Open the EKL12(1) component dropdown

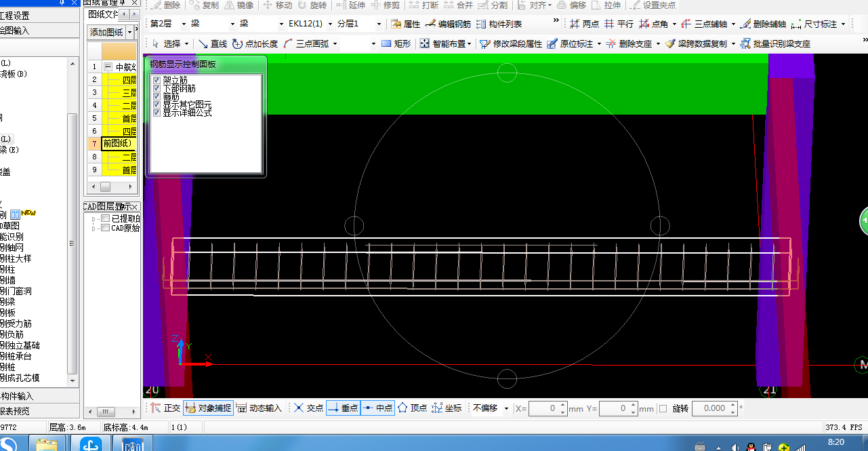(330, 24)
